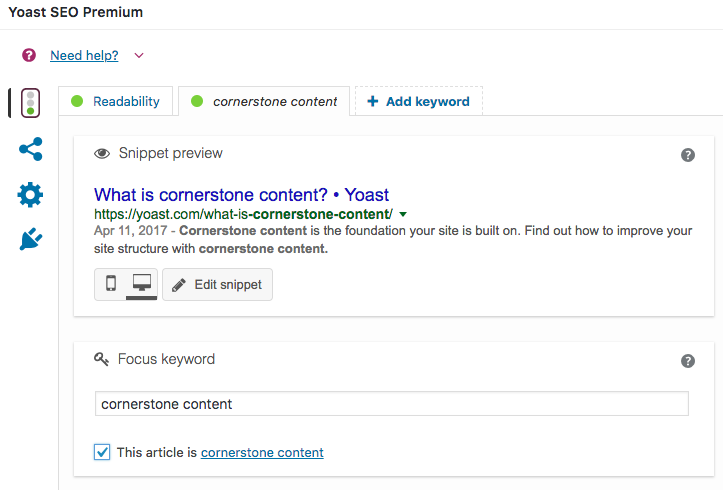
Task: Click the Edit snippet button
Action: [217, 284]
